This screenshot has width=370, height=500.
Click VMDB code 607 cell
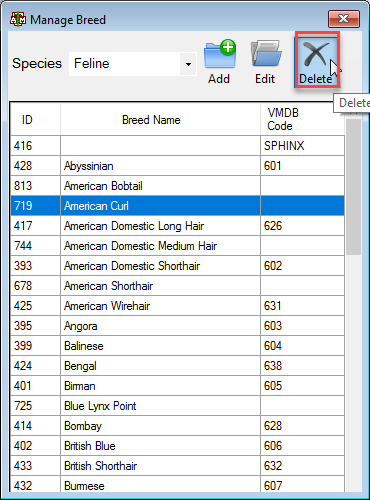302,484
